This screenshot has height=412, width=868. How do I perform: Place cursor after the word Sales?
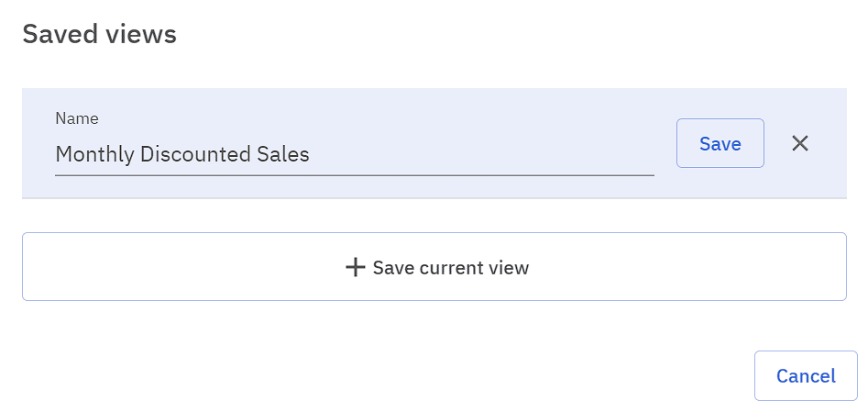point(311,153)
